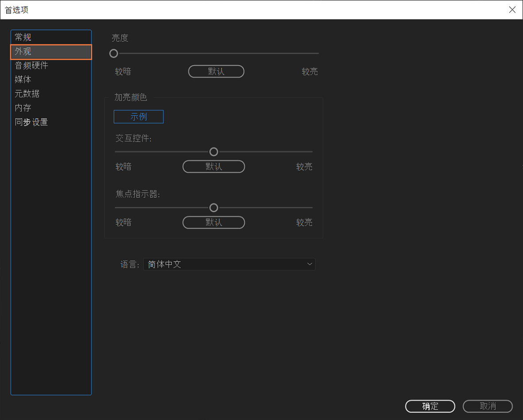Screen dimensions: 523x420
Task: Reset 焦点指示器 using its 默认 button
Action: 213,222
